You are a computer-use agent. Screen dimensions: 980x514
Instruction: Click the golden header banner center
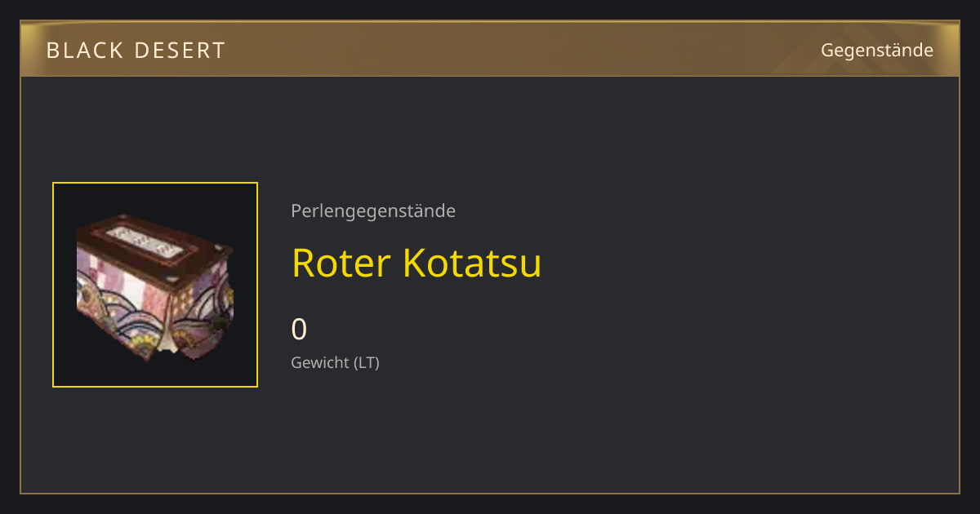(x=490, y=49)
